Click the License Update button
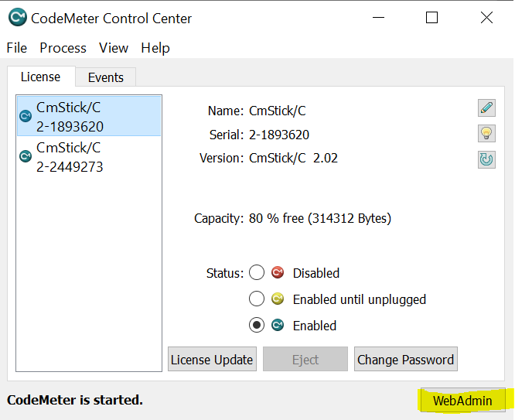 click(212, 359)
